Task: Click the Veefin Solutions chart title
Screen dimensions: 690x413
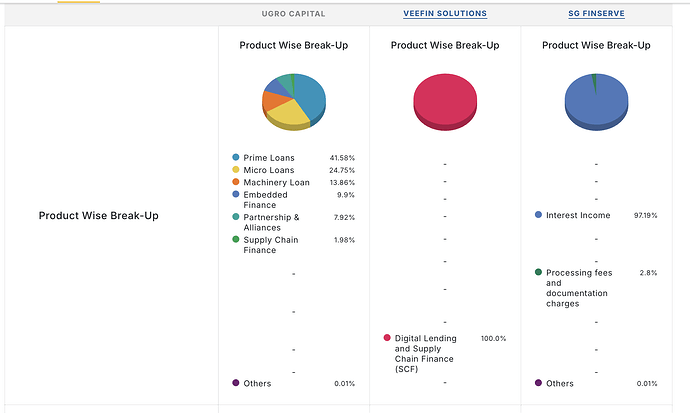Action: [x=445, y=45]
